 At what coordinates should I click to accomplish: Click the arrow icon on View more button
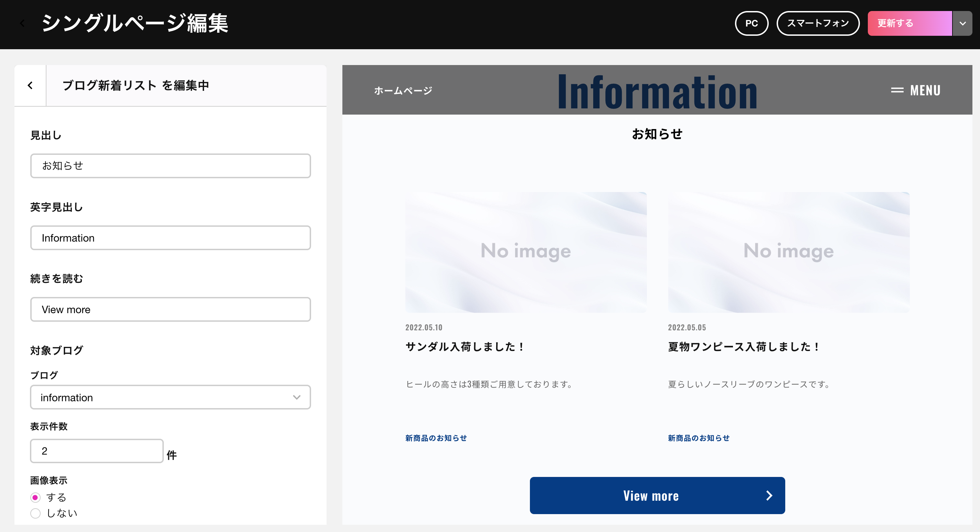[x=769, y=496]
